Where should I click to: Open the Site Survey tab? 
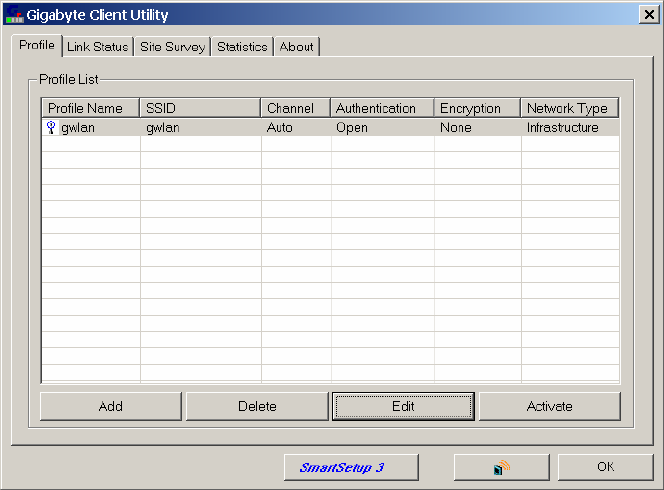172,47
